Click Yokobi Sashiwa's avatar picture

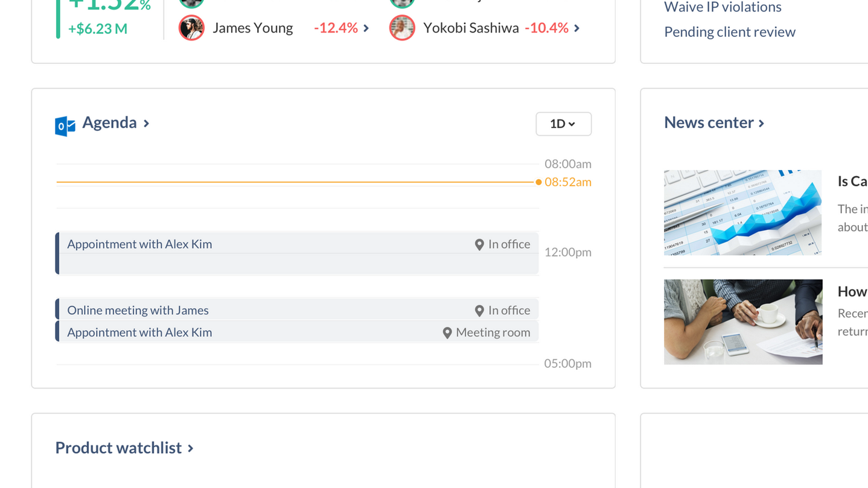point(402,28)
